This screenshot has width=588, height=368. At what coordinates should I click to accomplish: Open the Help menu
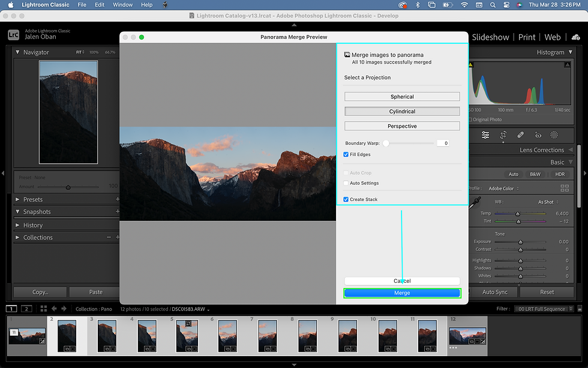click(146, 5)
